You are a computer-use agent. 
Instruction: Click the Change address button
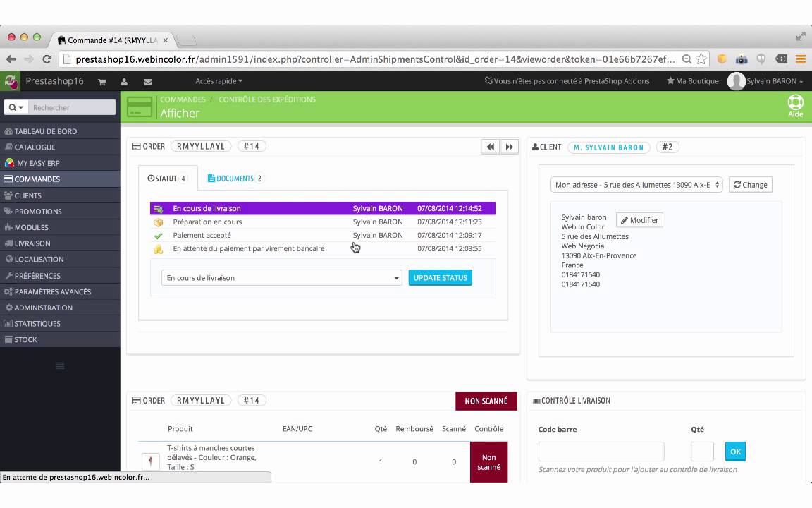(751, 185)
